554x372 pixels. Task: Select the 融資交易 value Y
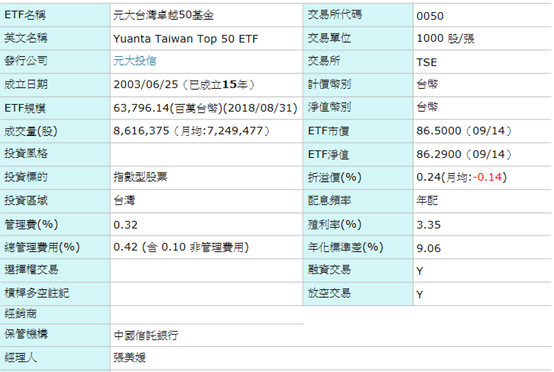[x=419, y=271]
